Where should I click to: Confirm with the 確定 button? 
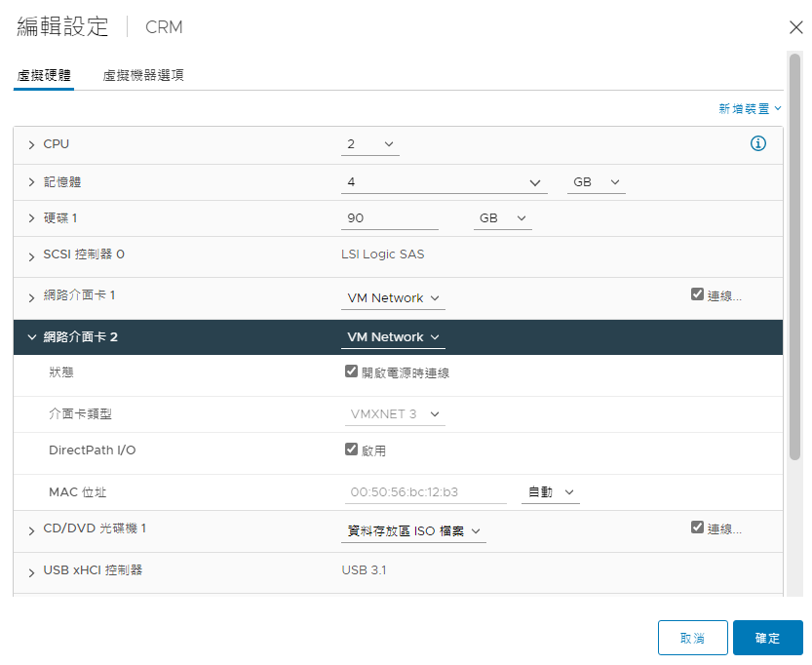[x=768, y=638]
